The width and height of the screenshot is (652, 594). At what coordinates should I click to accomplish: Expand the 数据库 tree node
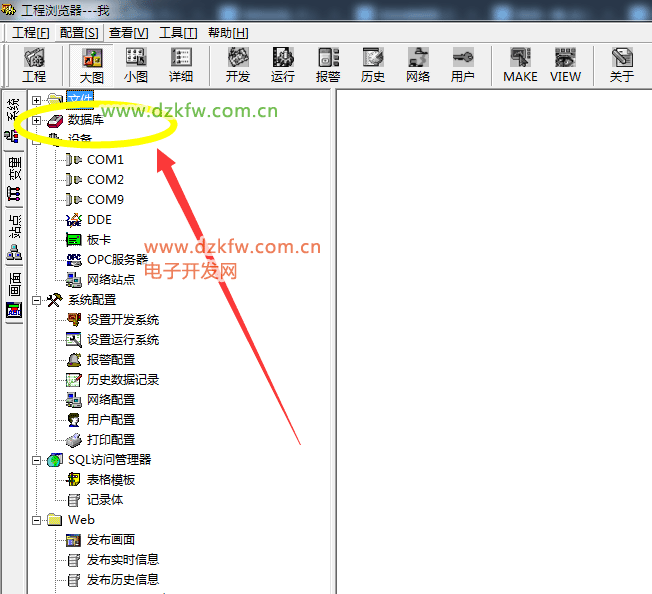(37, 120)
